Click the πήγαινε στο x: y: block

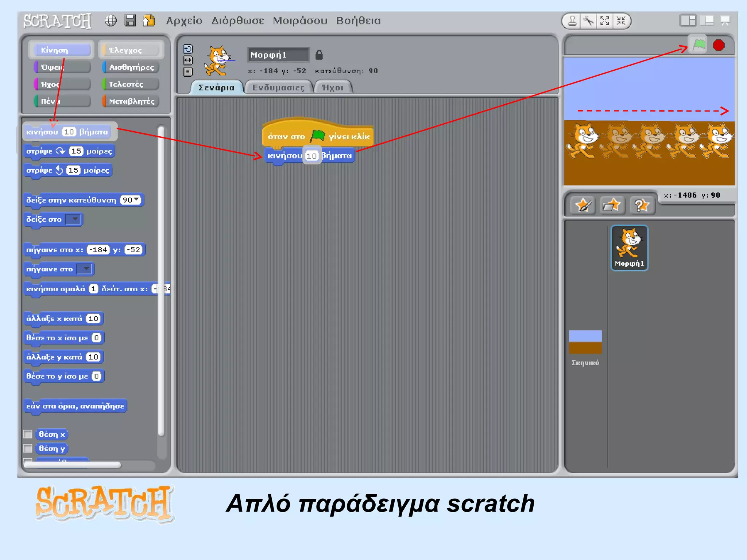pyautogui.click(x=85, y=250)
